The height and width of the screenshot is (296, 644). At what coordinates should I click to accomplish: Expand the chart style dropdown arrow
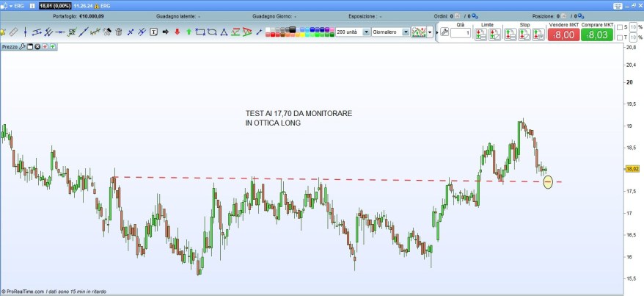coord(430,32)
